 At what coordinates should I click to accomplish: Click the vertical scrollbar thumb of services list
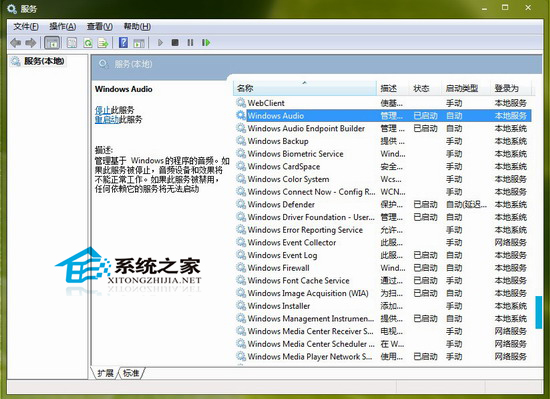[x=538, y=312]
